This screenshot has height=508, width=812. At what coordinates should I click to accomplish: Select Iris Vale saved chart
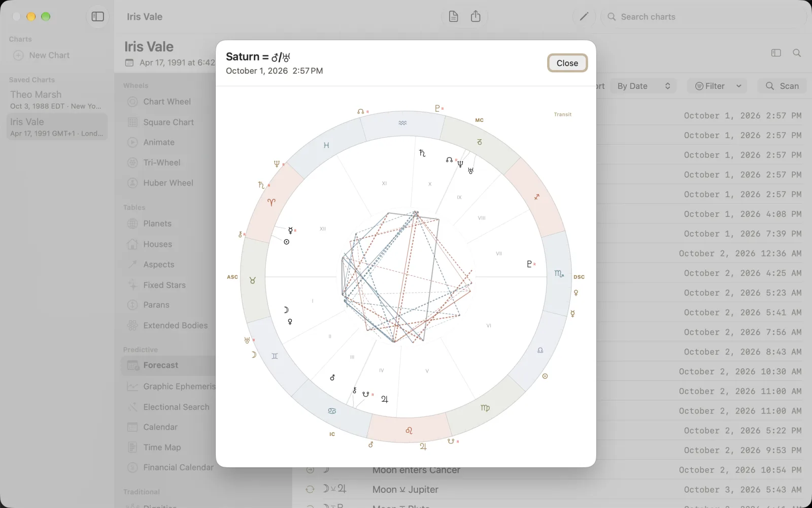point(57,127)
